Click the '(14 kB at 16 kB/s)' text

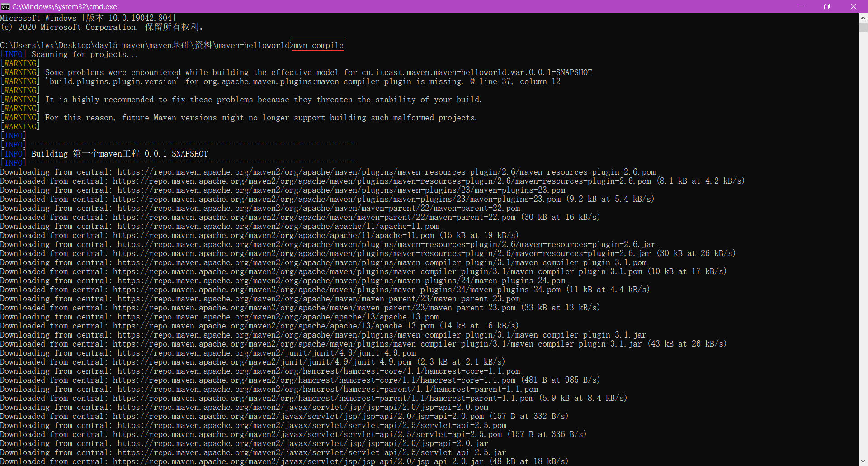click(x=479, y=326)
